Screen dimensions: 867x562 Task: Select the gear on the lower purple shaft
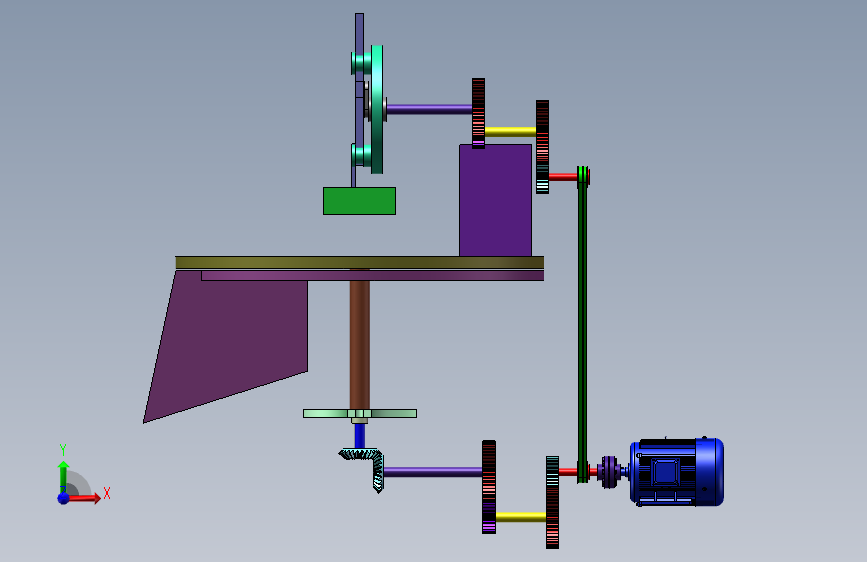(489, 487)
